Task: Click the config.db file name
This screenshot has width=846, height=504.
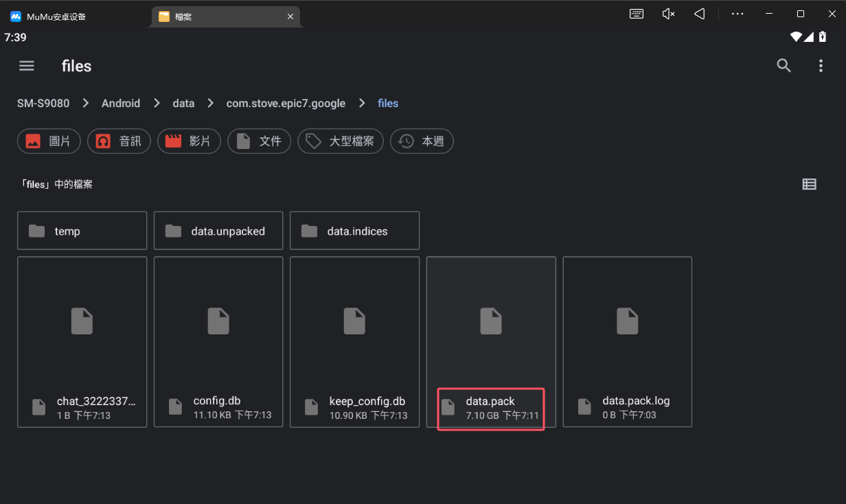Action: [217, 401]
